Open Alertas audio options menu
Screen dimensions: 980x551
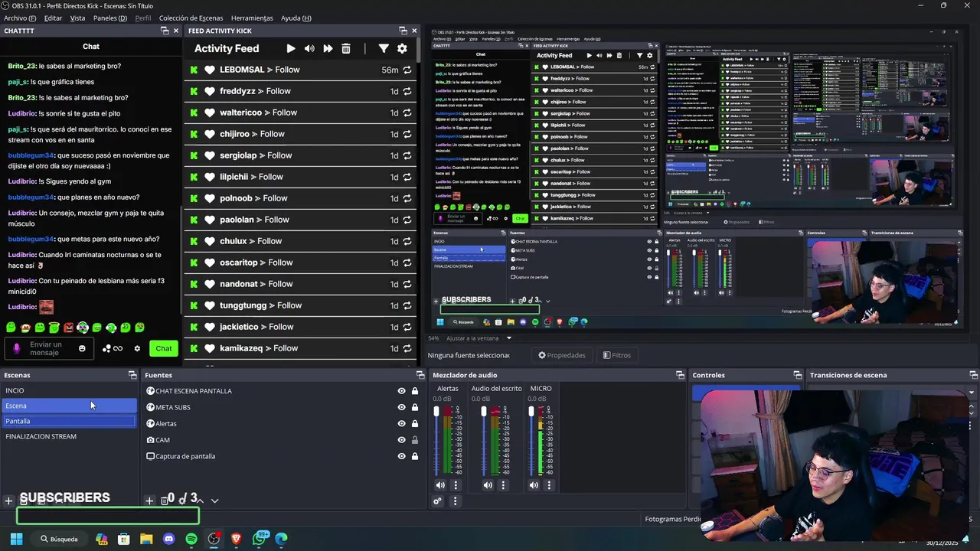pyautogui.click(x=456, y=485)
